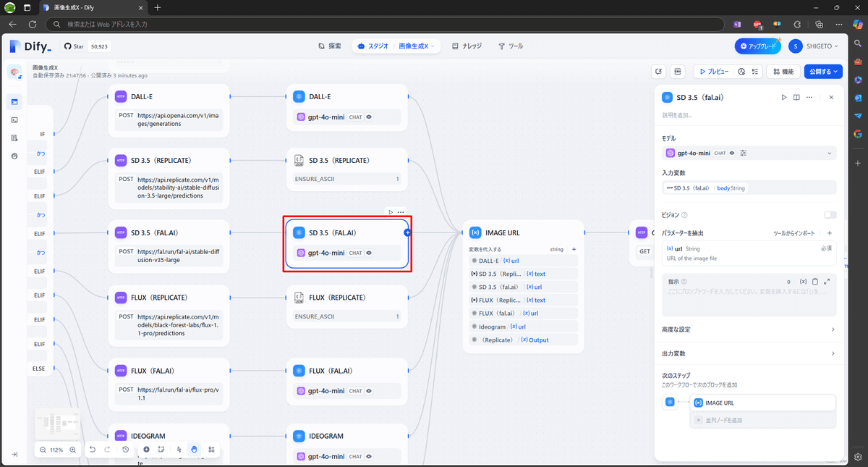Switch to pointer mode
868x467 pixels.
(x=179, y=450)
